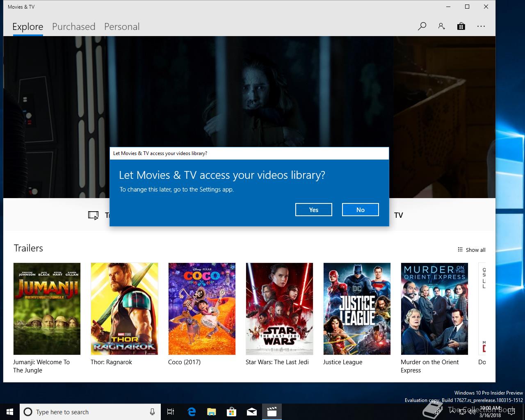Open Murder on the Orient Express poster
Viewport: 525px width, 420px height.
[x=434, y=309]
